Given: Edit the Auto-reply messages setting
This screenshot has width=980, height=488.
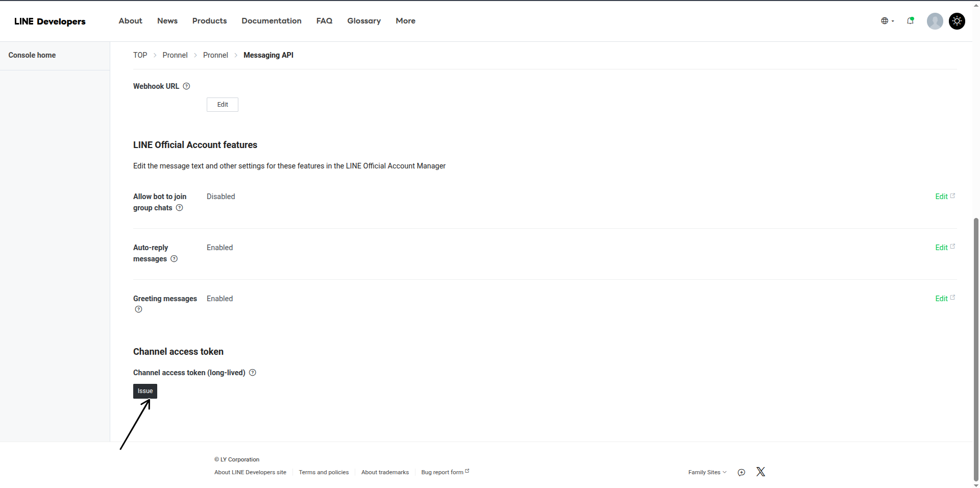Looking at the screenshot, I should (945, 248).
